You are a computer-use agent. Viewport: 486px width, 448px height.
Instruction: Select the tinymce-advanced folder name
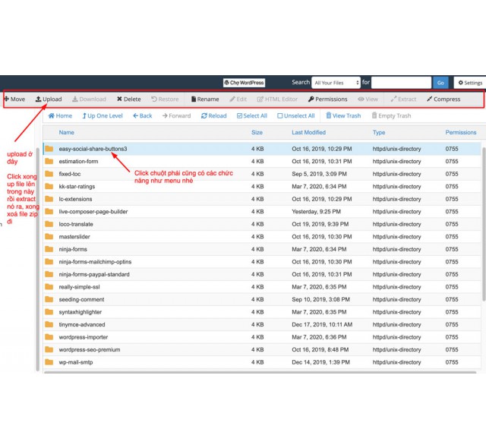[x=82, y=325]
